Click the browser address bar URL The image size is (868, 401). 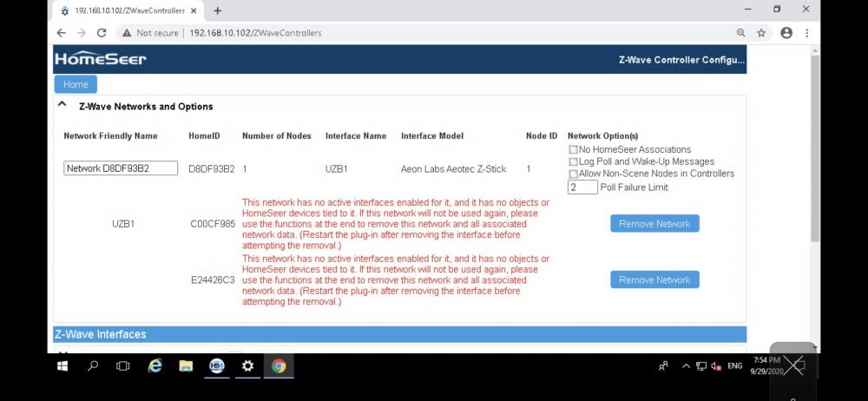(255, 33)
